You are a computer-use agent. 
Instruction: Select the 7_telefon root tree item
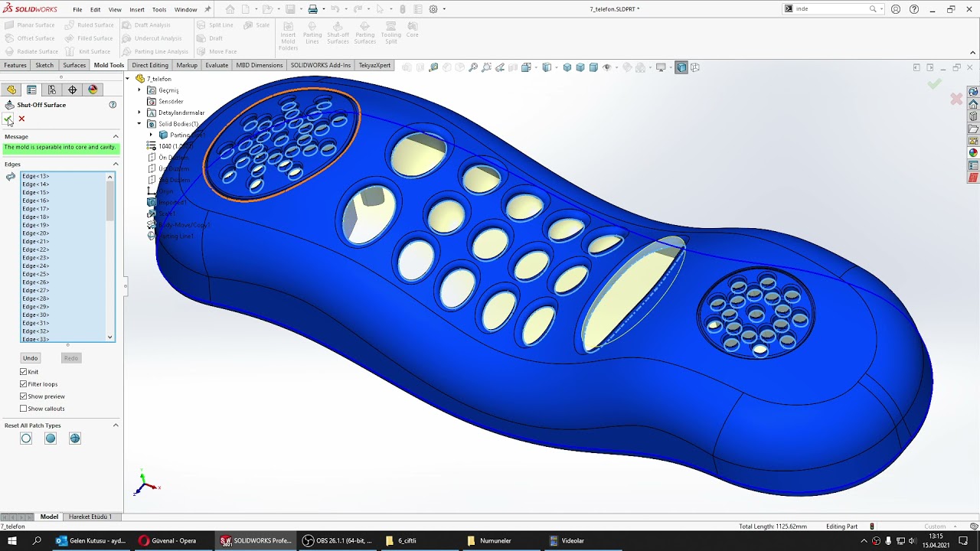point(159,79)
